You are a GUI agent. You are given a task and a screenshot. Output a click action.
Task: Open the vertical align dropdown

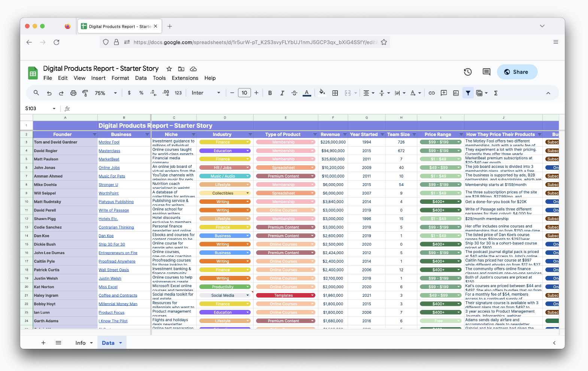coord(385,93)
